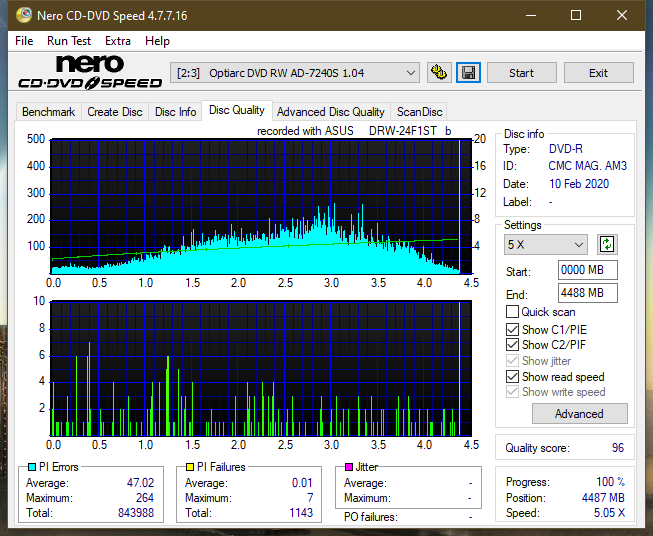Click the save floppy disk icon
Image resolution: width=653 pixels, height=536 pixels.
[x=469, y=73]
